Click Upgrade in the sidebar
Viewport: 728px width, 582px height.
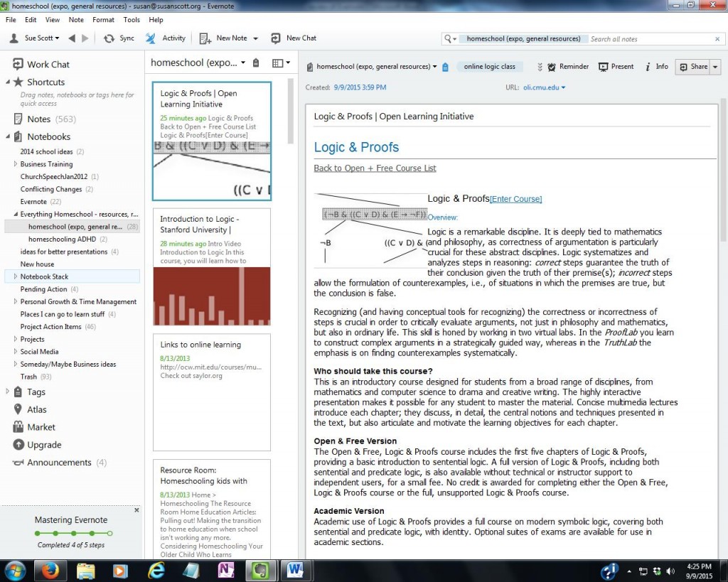click(37, 445)
